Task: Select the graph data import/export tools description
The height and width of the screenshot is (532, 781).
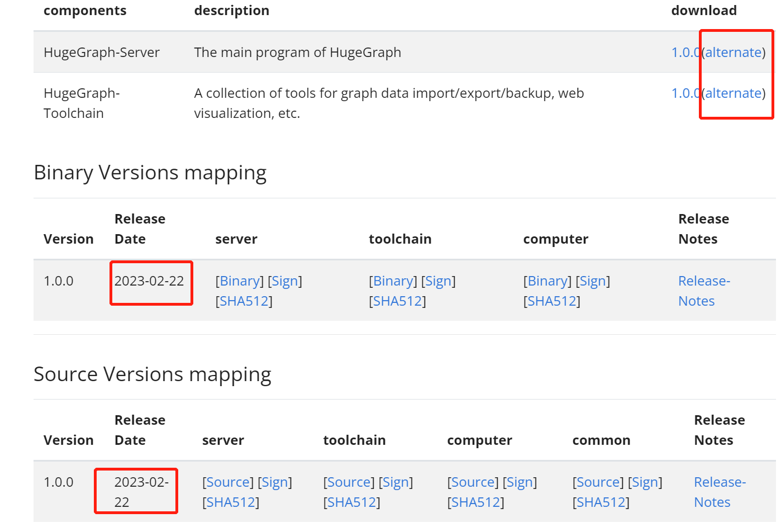Action: pyautogui.click(x=389, y=103)
